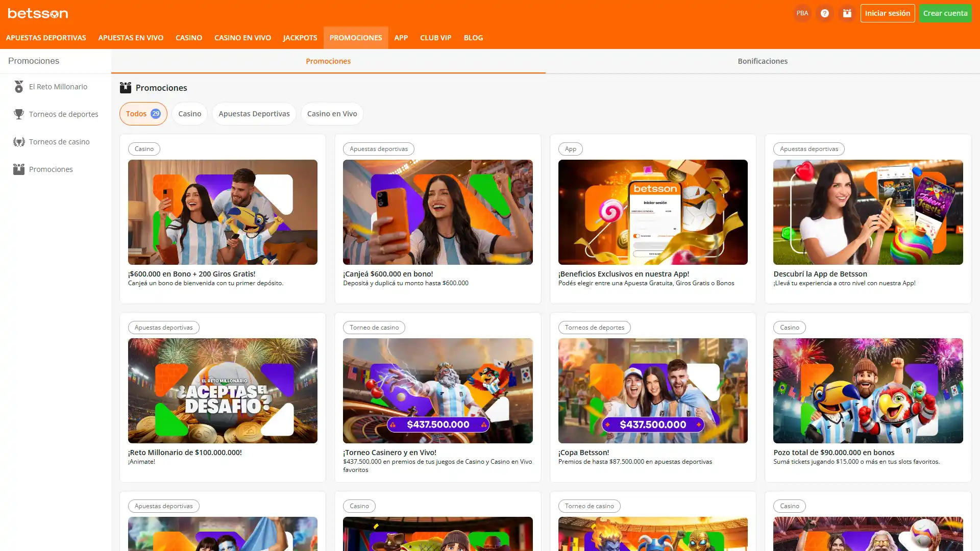Click the Torneos de casino sidebar icon
This screenshot has height=551, width=980.
click(x=19, y=142)
